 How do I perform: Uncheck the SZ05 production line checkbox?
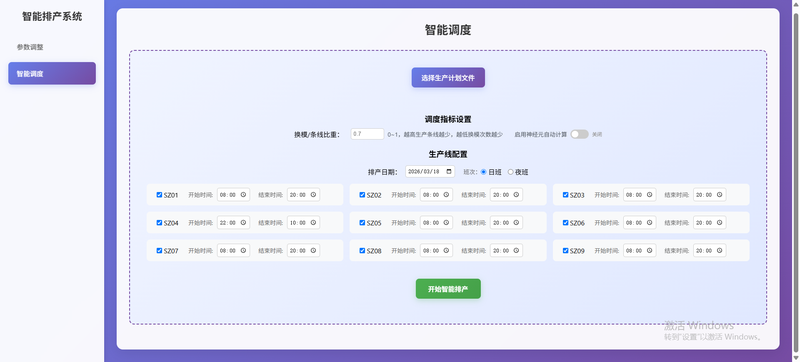click(362, 223)
